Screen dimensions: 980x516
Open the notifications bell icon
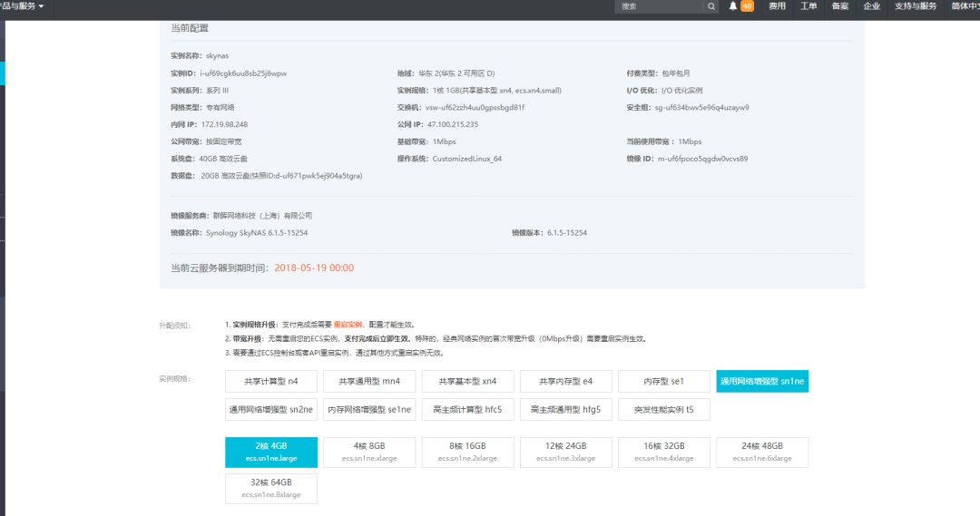click(733, 6)
